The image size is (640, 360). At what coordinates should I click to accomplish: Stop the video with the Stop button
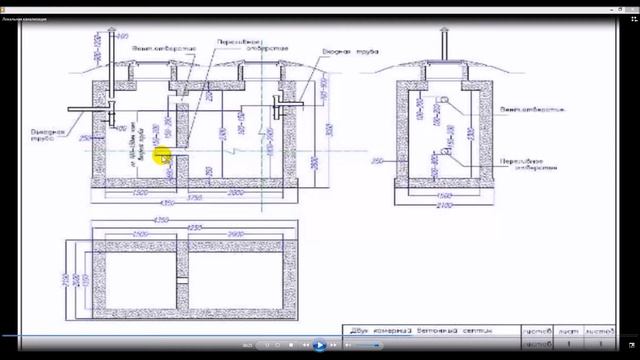coord(291,345)
